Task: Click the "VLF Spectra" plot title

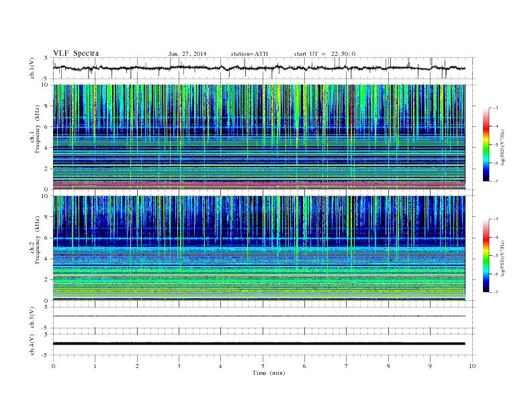Action: click(x=76, y=53)
